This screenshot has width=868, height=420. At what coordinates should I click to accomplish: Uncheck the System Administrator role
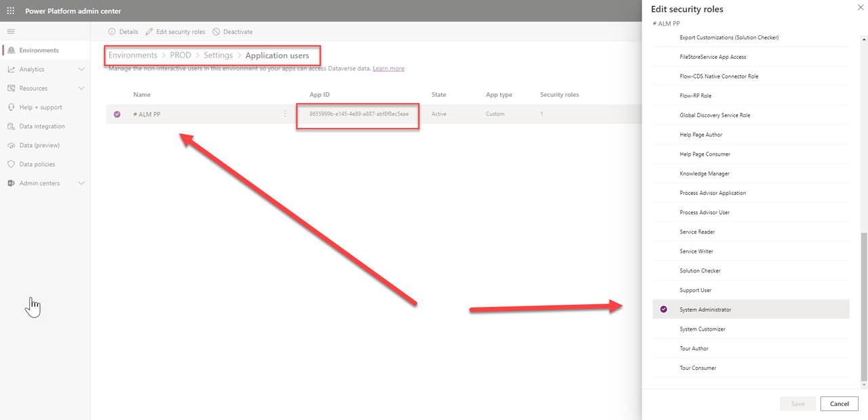(664, 310)
